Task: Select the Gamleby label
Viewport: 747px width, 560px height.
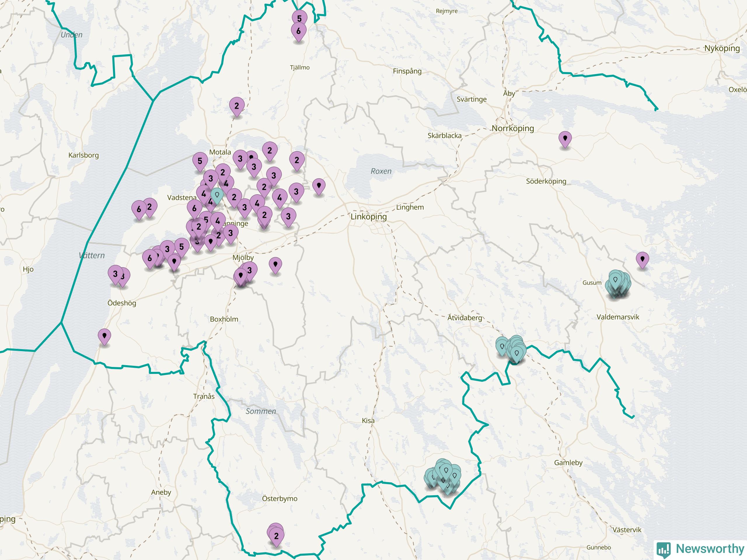Action: 568,463
